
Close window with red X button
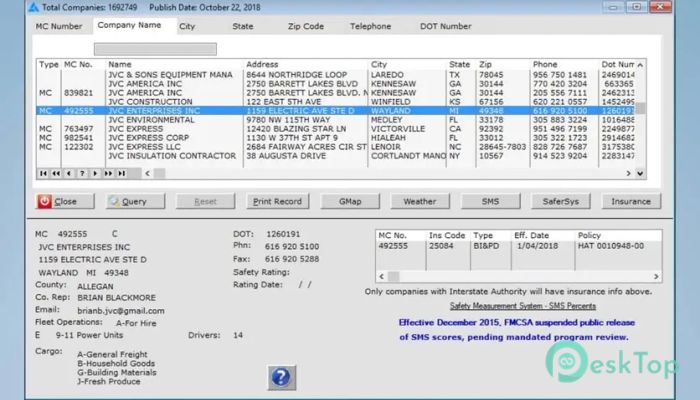pyautogui.click(x=660, y=7)
